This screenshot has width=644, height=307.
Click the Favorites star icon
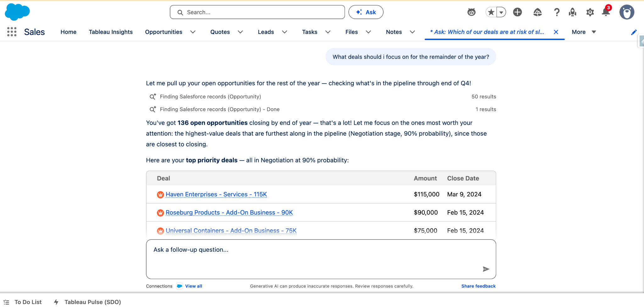(491, 12)
